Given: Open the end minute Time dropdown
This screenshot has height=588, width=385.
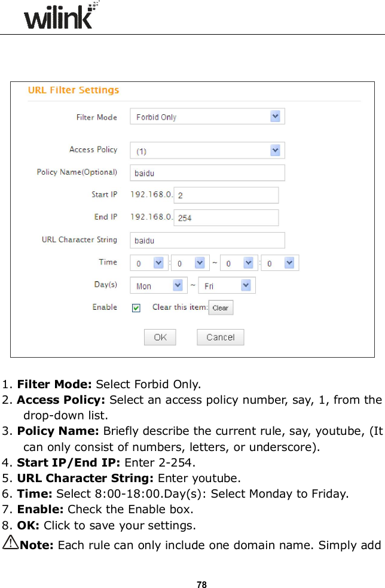Looking at the screenshot, I should 279,262.
